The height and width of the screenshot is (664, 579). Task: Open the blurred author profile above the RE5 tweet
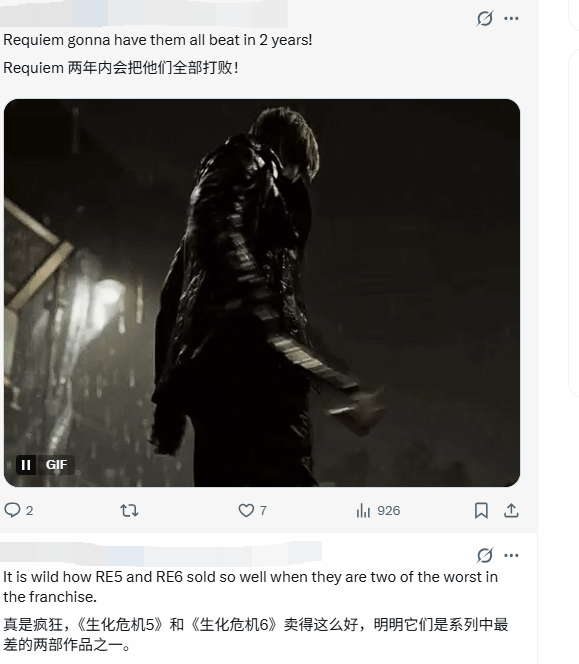[x=161, y=553]
